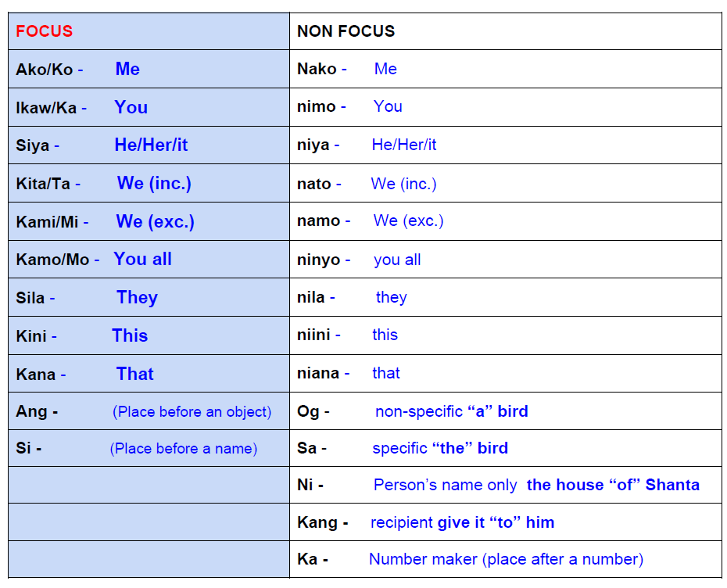
Task: Click the Ikaw/Ka label
Action: [x=46, y=108]
